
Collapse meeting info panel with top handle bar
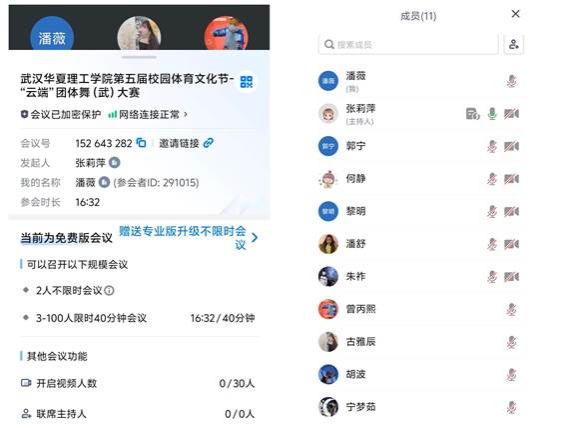click(139, 57)
